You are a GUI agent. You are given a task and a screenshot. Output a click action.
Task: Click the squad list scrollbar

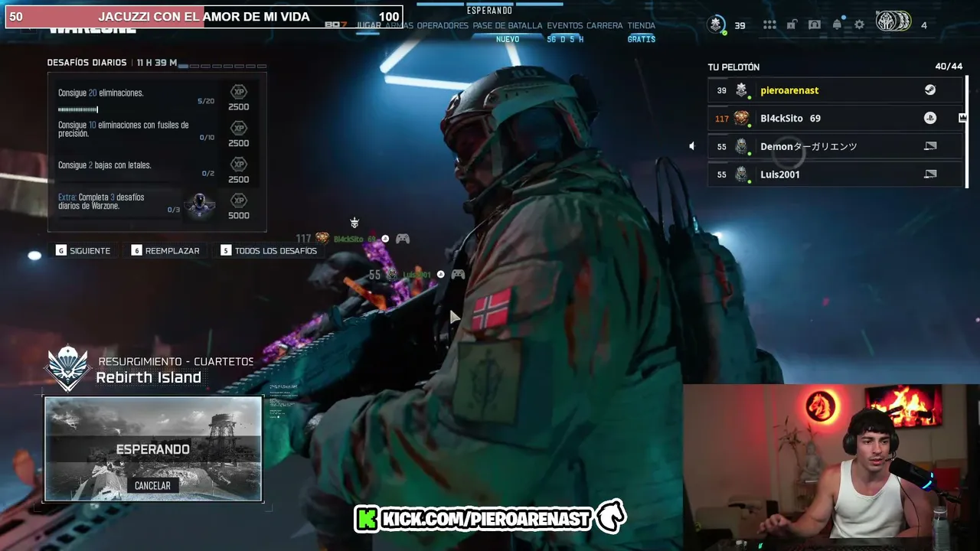click(x=966, y=132)
